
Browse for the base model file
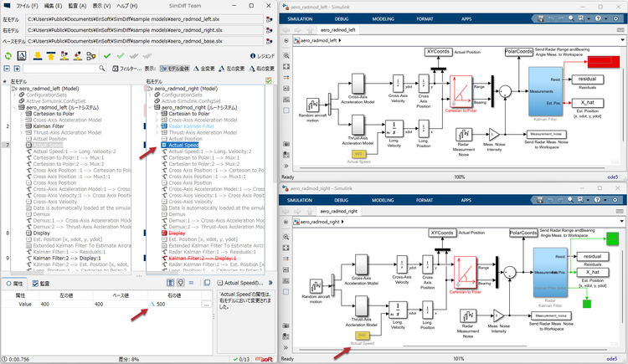click(270, 41)
